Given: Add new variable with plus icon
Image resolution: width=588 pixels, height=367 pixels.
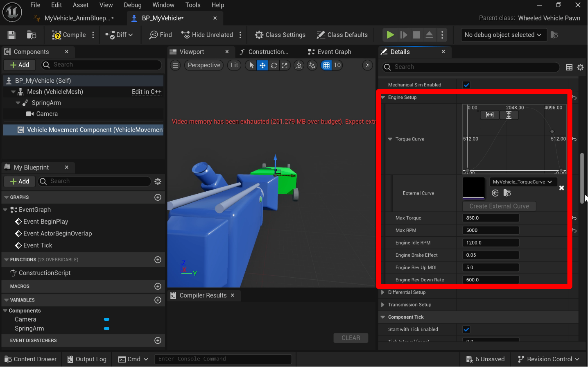Looking at the screenshot, I should click(x=158, y=300).
